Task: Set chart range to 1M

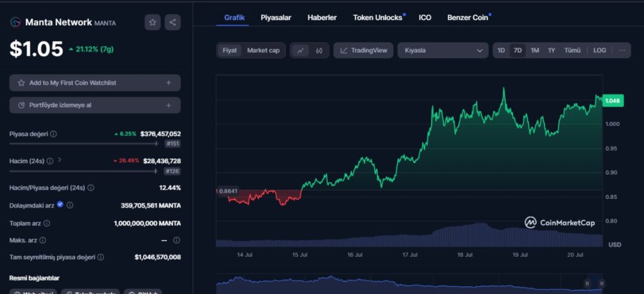Action: 535,50
